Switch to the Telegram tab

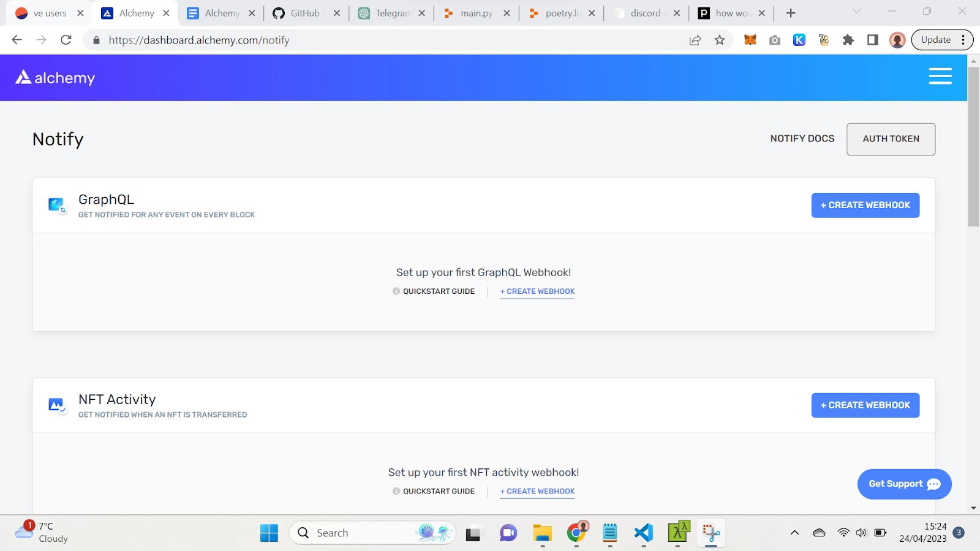click(x=392, y=13)
